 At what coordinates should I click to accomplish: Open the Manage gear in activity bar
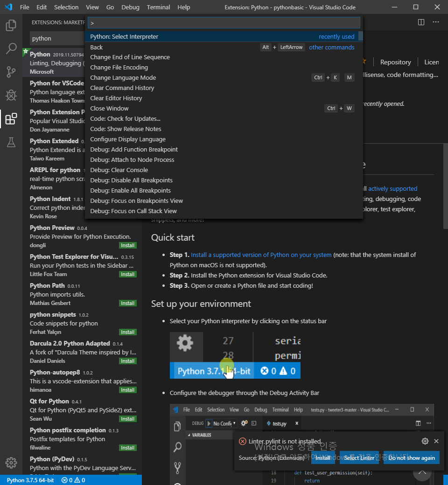click(x=11, y=463)
